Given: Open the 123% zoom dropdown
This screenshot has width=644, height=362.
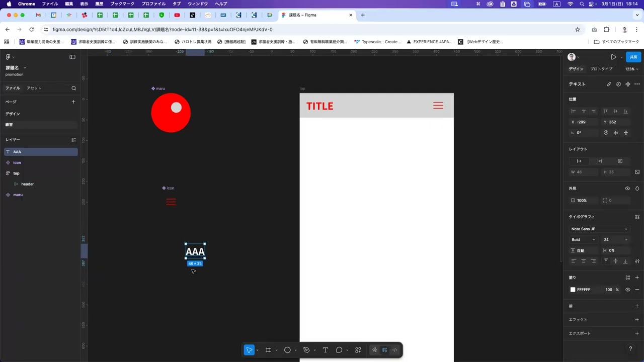Looking at the screenshot, I should tap(631, 69).
